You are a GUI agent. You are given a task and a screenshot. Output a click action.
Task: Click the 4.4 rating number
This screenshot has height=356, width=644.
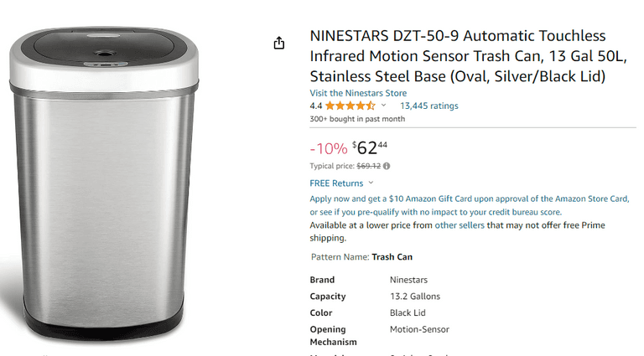[x=316, y=106]
